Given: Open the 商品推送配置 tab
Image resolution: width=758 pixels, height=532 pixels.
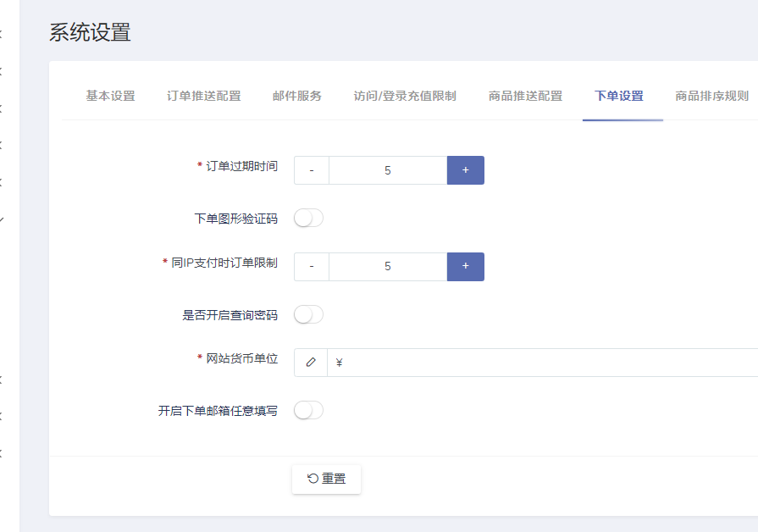Looking at the screenshot, I should coord(525,96).
